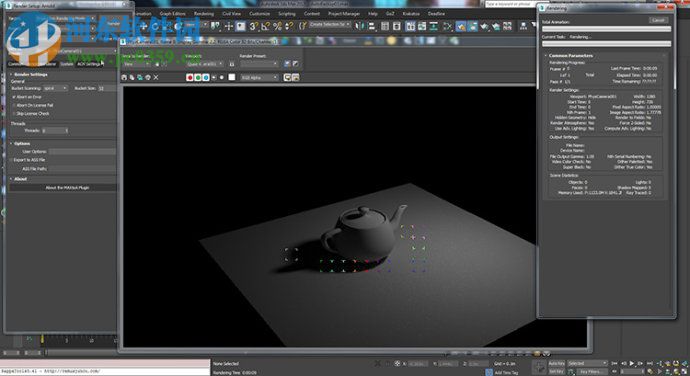Toggle the Layer Explorer icon

(397, 26)
